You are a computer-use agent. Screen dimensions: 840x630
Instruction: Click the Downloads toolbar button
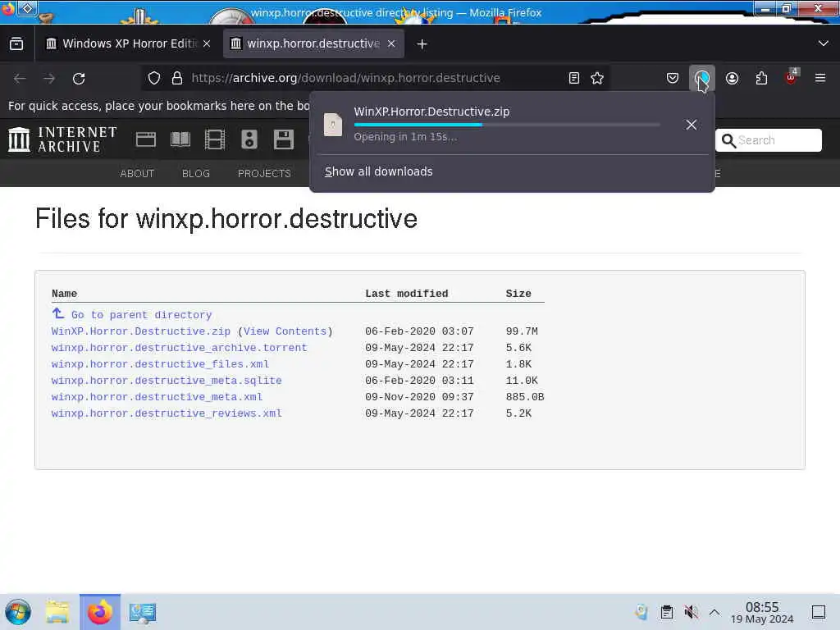pos(702,78)
